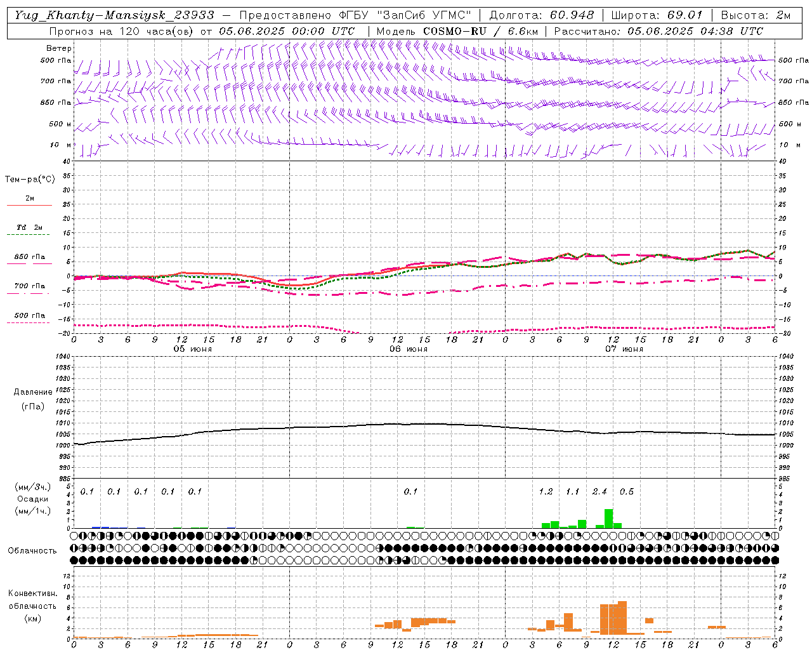Click the 05 июня date label
This screenshot has height=650, width=812.
point(193,349)
